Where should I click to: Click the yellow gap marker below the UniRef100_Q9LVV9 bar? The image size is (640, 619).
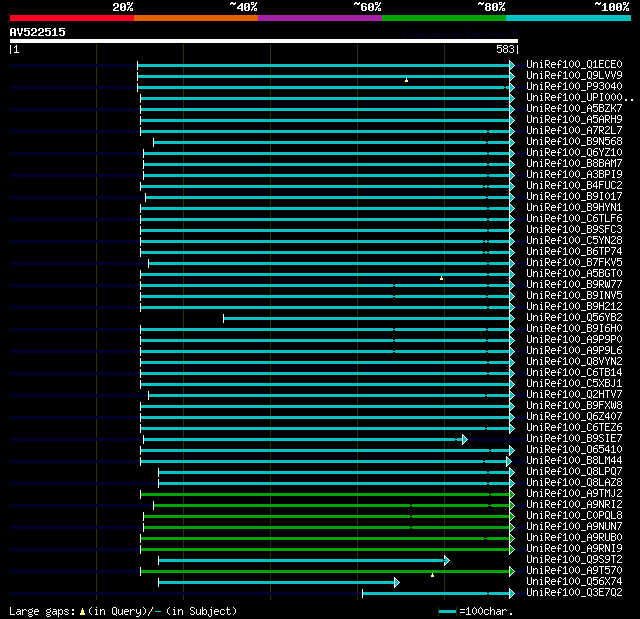coord(406,80)
